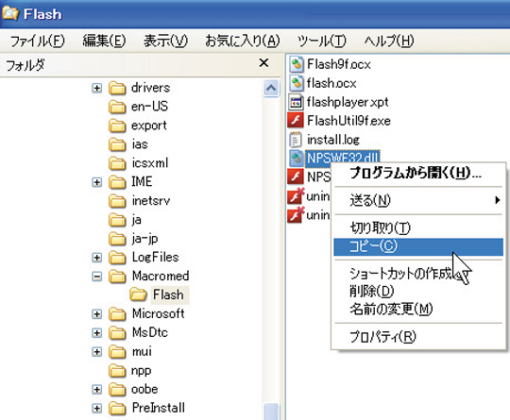Open the ヘルプ(H) menu
Viewport: 510px width, 420px height.
pos(389,42)
